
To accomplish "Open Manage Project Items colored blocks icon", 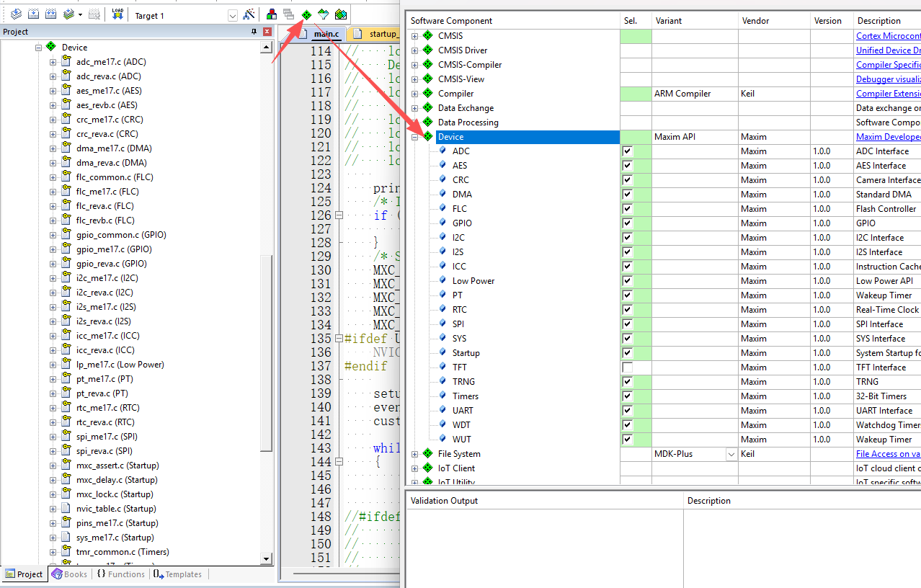I will click(272, 14).
